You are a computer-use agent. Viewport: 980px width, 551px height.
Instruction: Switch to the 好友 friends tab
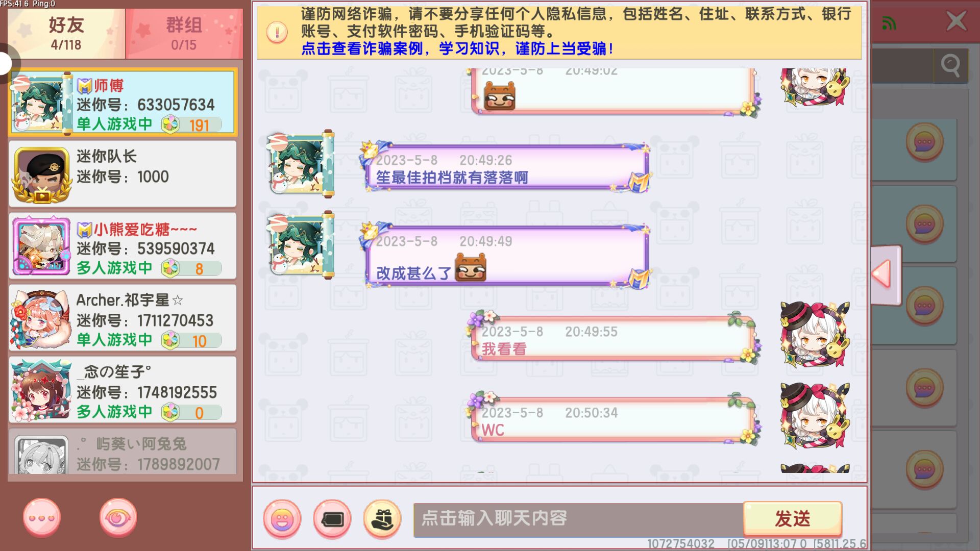click(66, 34)
